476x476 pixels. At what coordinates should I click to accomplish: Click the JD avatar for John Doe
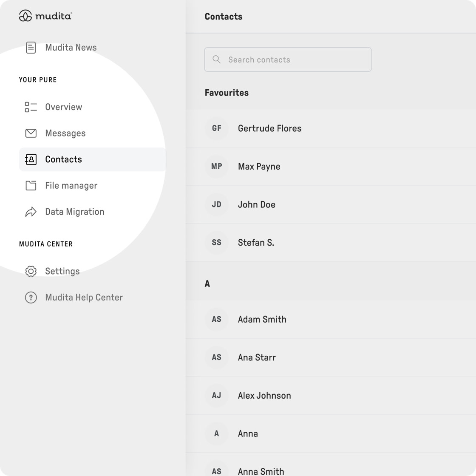pos(216,204)
